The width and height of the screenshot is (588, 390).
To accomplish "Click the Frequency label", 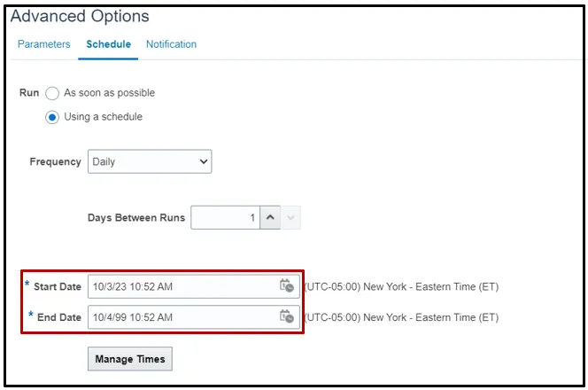I will tap(55, 162).
